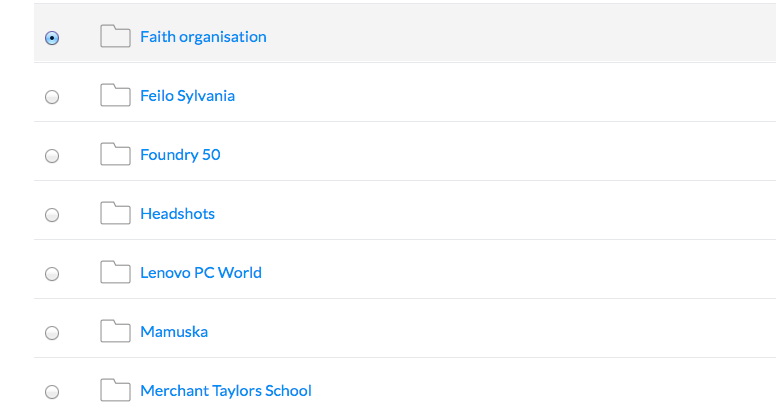Choose the Lenovo PC World radio button
The image size is (776, 416).
point(52,274)
